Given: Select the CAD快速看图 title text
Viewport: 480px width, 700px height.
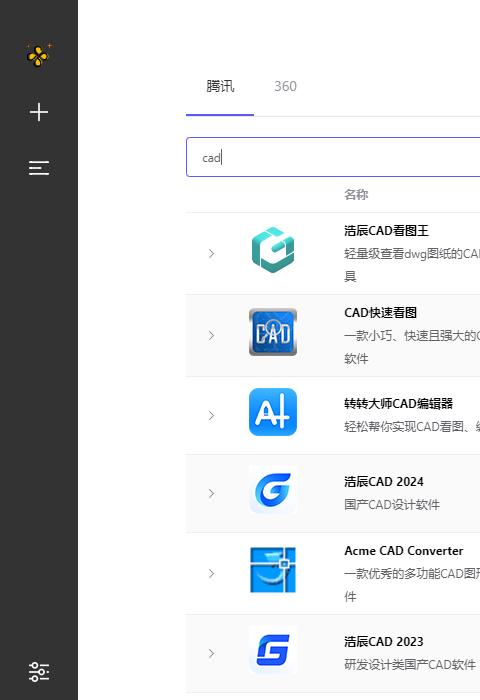Looking at the screenshot, I should [380, 312].
